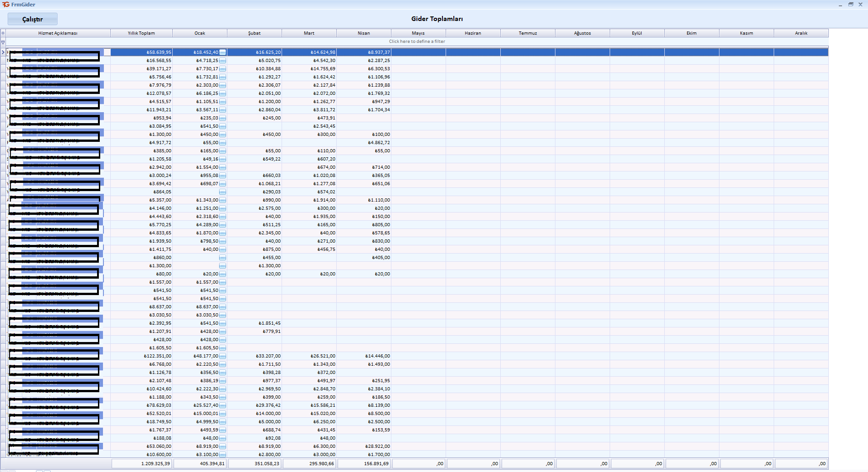Open ellipsis button beside Ocak ₺698,07
This screenshot has width=868, height=472.
pos(222,184)
